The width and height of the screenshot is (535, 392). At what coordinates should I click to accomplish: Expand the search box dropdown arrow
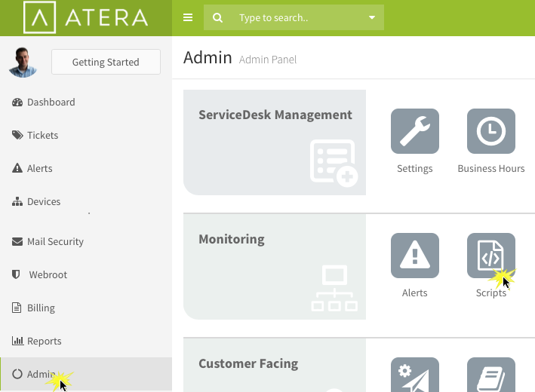(x=372, y=17)
